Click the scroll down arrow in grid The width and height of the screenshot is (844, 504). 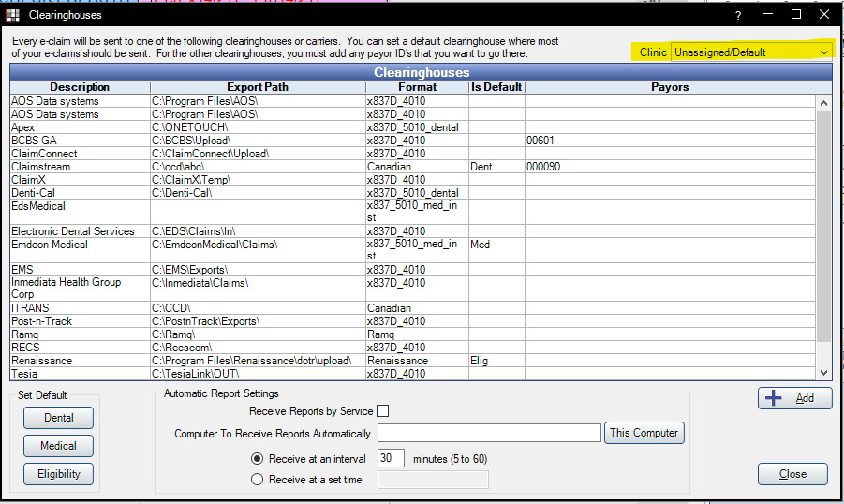(823, 373)
